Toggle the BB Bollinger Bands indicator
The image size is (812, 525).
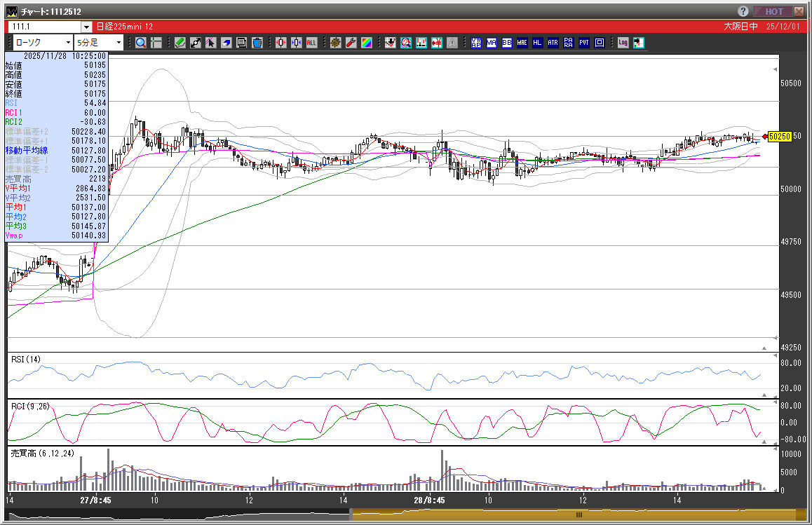(x=507, y=43)
